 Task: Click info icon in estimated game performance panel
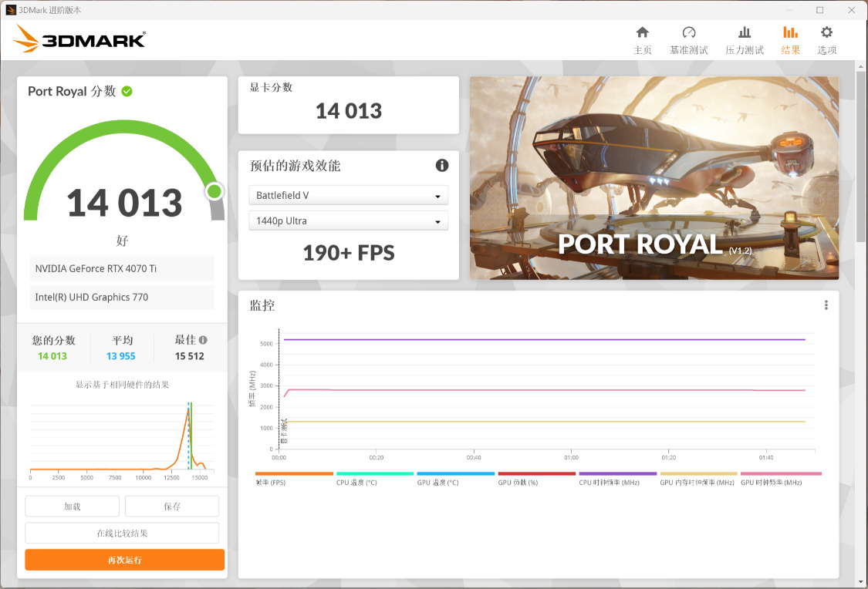pyautogui.click(x=442, y=165)
